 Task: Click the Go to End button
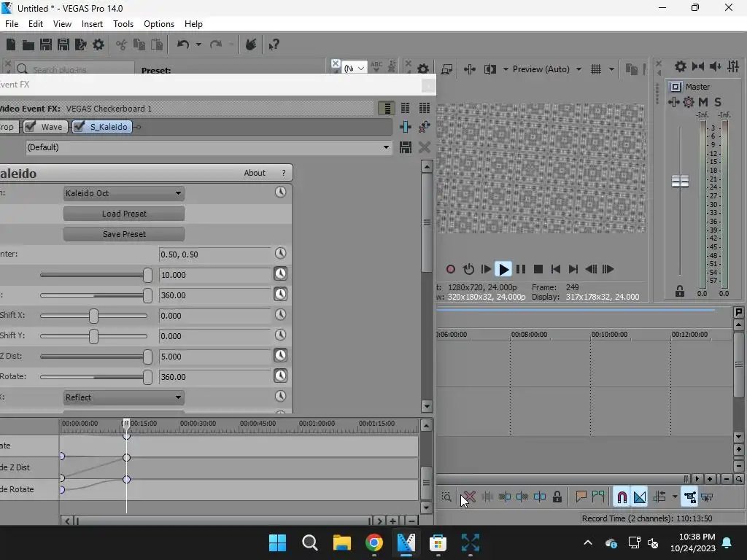(573, 269)
